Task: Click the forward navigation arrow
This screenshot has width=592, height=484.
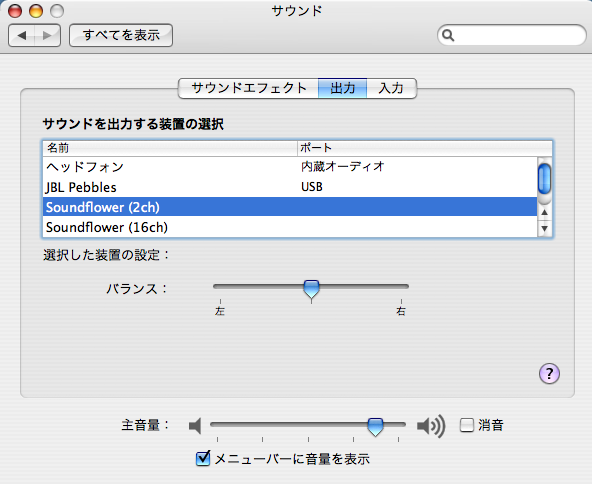Action: pos(47,35)
